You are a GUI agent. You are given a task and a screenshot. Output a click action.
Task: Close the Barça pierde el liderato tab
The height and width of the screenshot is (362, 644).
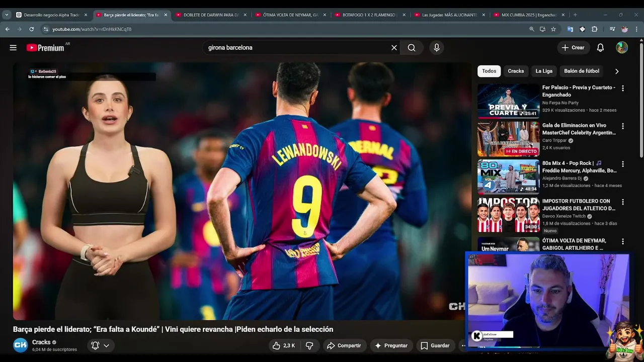coord(166,15)
